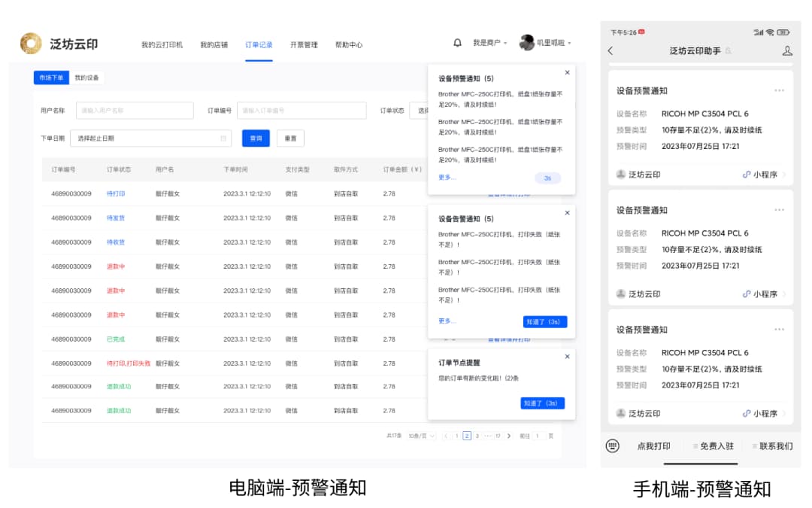Tap the keyboard icon in mobile bottom bar

(x=612, y=446)
